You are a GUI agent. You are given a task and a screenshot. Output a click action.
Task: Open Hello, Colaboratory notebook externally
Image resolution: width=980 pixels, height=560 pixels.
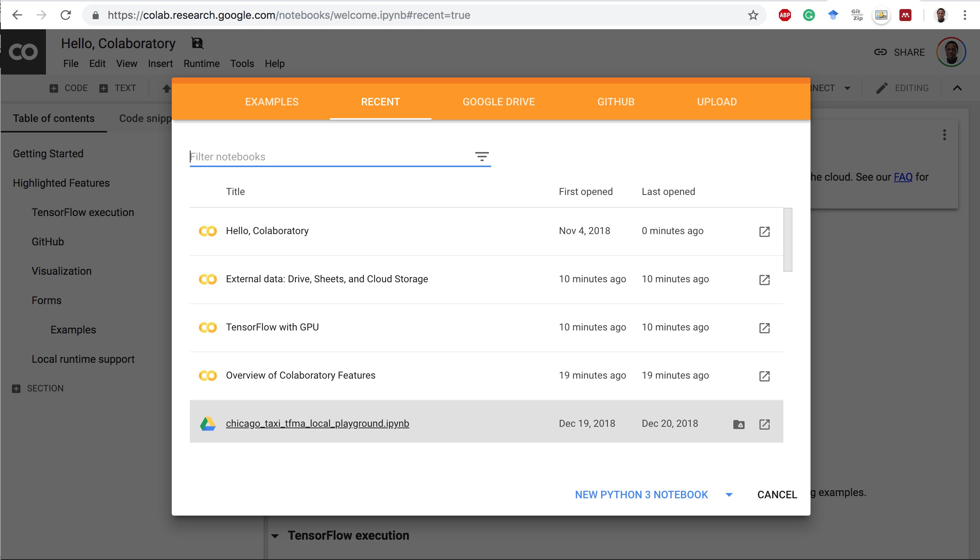764,231
